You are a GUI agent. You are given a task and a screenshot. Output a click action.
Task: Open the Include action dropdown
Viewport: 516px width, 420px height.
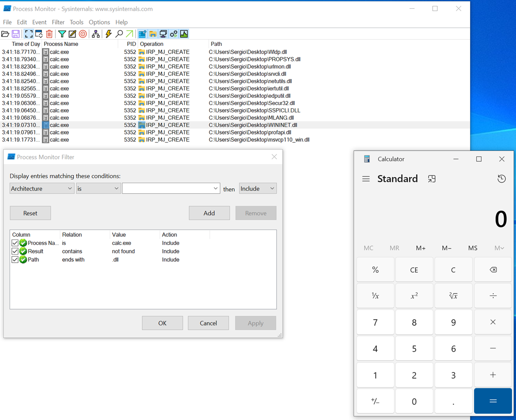[x=258, y=189]
